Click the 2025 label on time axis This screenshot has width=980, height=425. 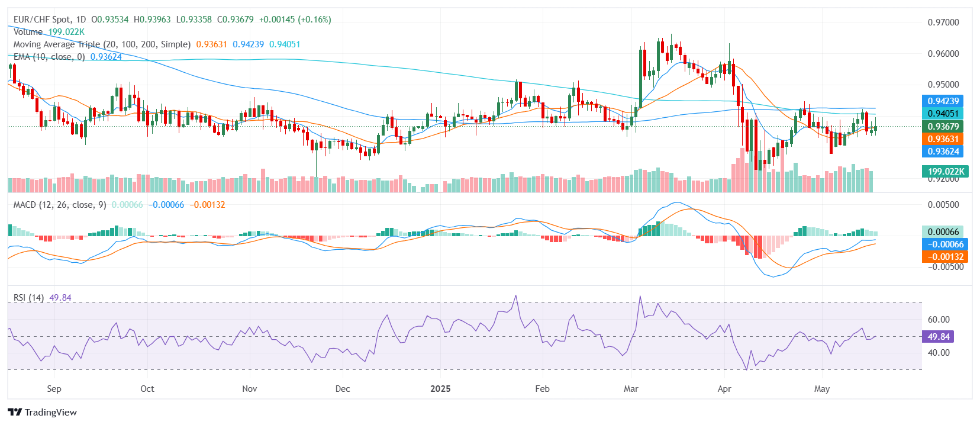(440, 389)
